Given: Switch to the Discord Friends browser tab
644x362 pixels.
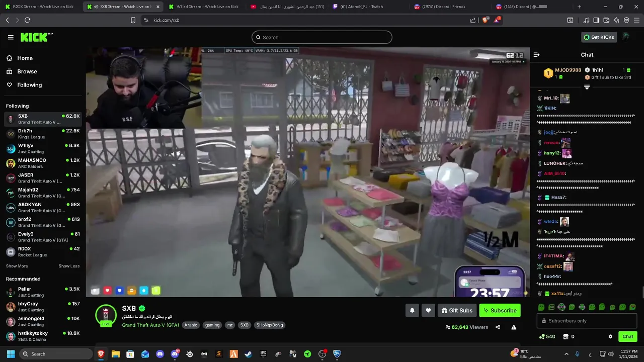Looking at the screenshot, I should pyautogui.click(x=449, y=7).
